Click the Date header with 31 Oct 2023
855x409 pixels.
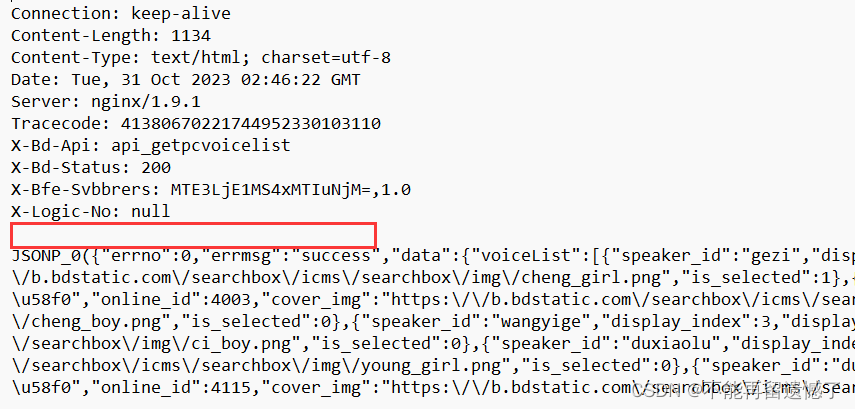coord(185,80)
